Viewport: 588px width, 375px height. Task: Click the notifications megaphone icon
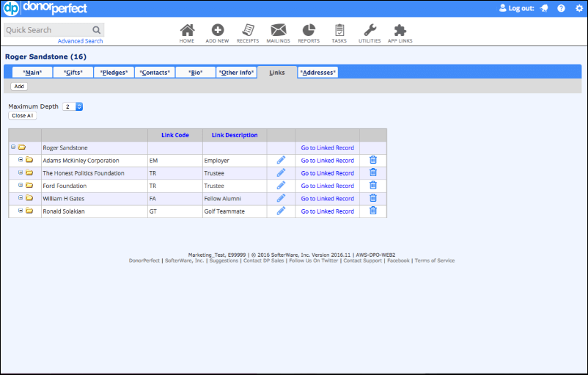click(x=544, y=8)
